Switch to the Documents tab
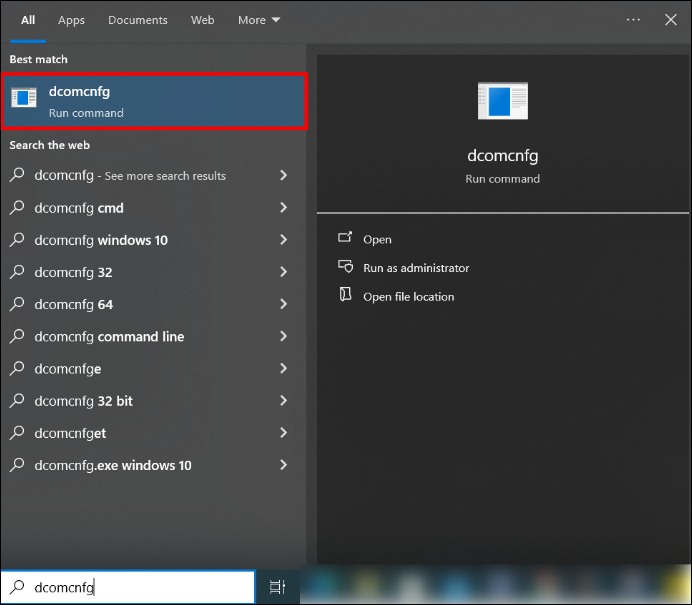Image resolution: width=692 pixels, height=605 pixels. click(138, 20)
